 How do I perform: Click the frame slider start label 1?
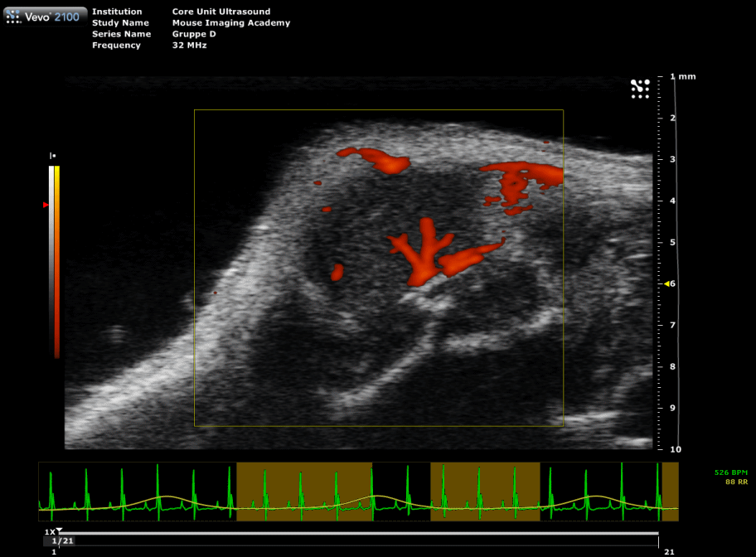pos(54,552)
